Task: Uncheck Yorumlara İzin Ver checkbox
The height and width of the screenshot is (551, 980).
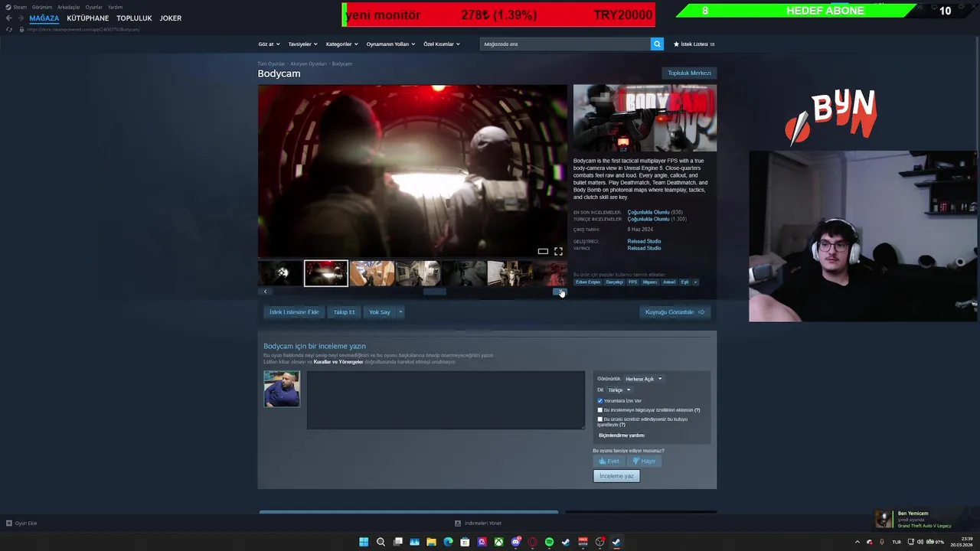Action: click(x=600, y=401)
